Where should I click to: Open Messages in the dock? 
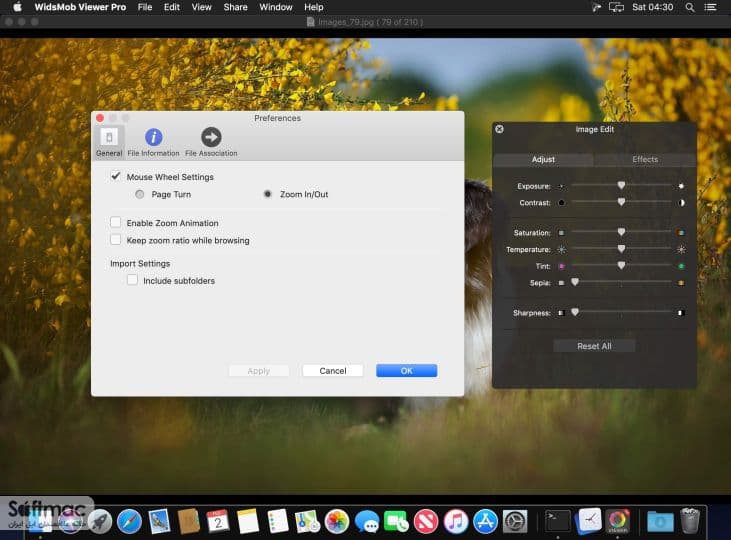click(367, 521)
